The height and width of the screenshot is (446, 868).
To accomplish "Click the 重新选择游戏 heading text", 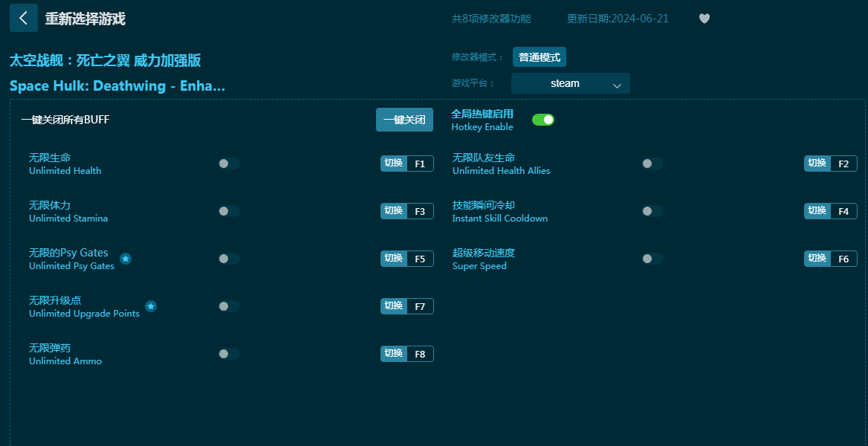I will [85, 19].
